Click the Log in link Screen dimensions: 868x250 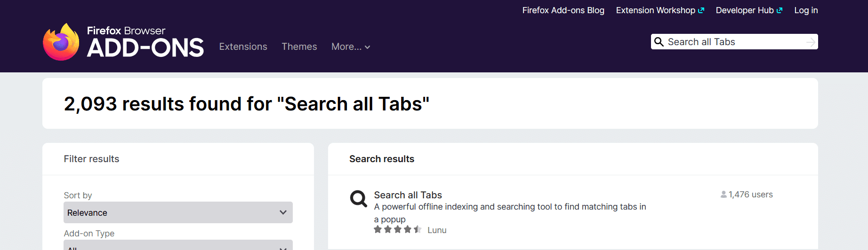click(806, 10)
